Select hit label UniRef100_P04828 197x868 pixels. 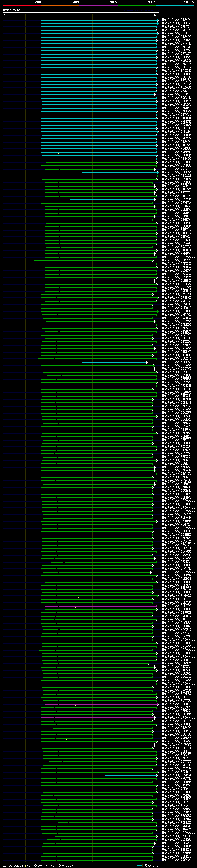coord(177,596)
